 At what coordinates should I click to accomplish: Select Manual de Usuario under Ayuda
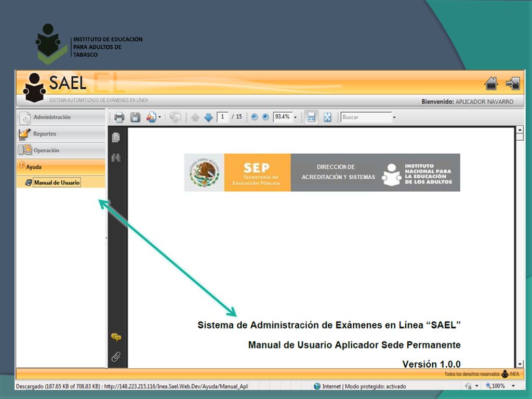click(x=57, y=182)
